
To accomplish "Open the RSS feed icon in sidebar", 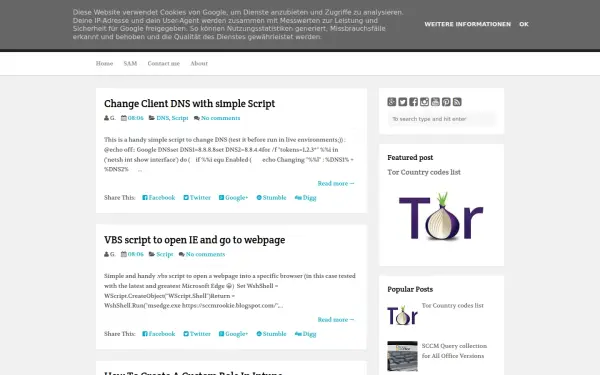I will [x=457, y=102].
